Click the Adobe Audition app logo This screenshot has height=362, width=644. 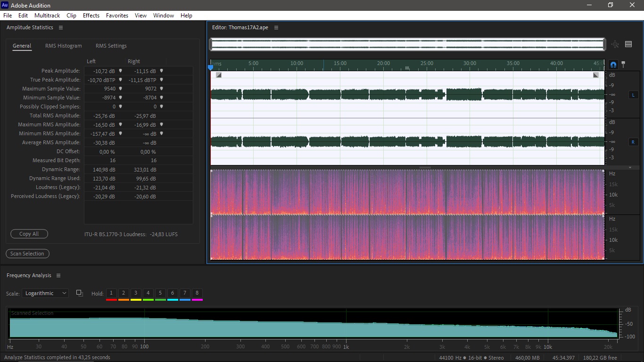tap(5, 5)
